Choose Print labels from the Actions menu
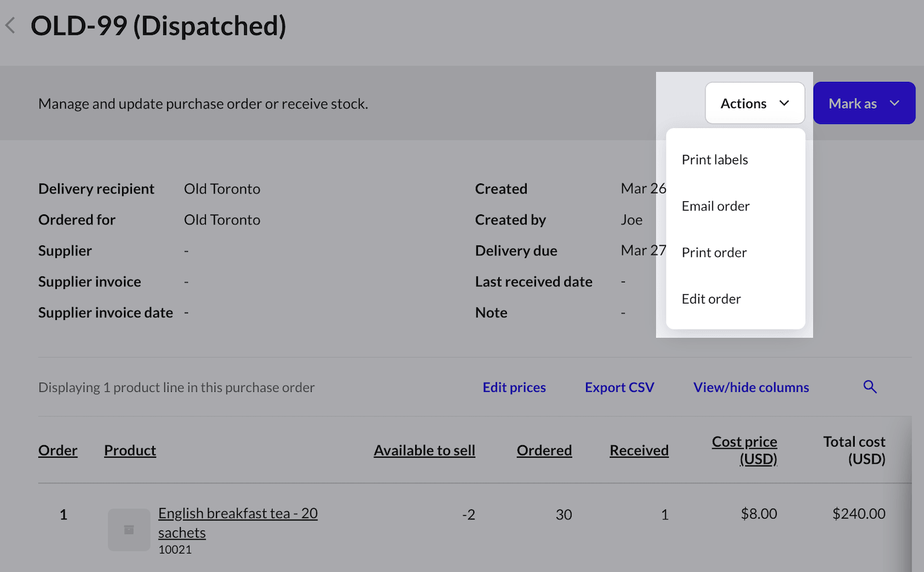Viewport: 924px width, 572px height. 715,160
